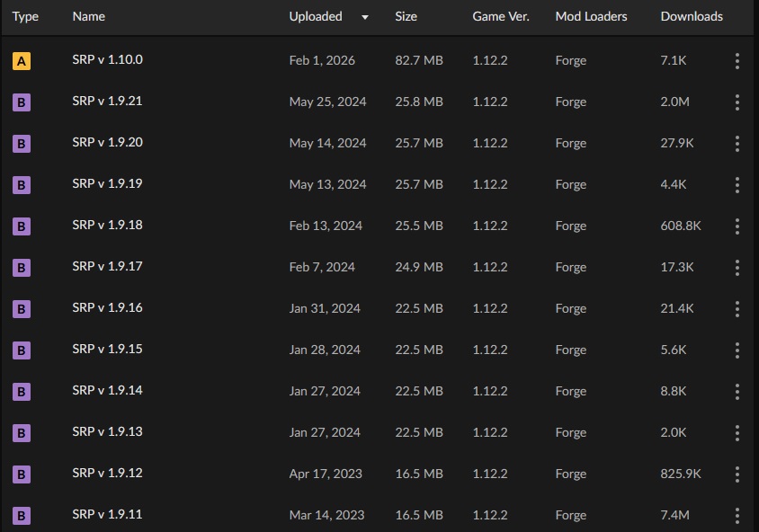Open the three-dot menu for SRP v 1.10.0
The image size is (759, 532).
(737, 61)
